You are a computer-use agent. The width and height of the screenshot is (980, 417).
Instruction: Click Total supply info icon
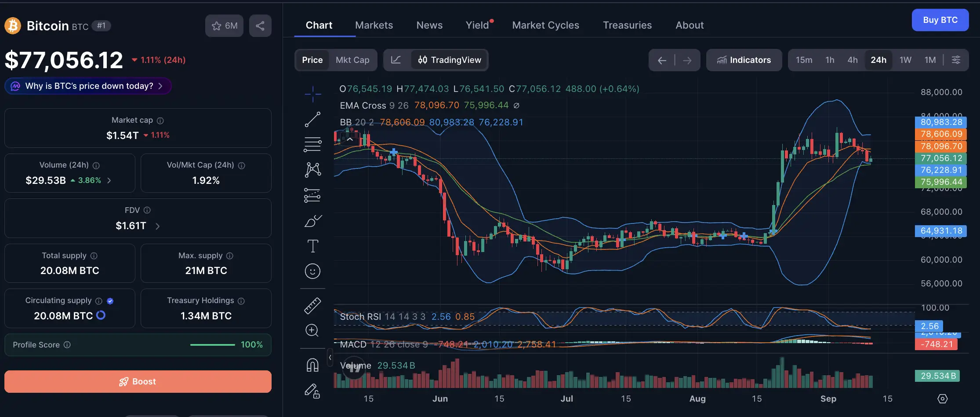[94, 256]
